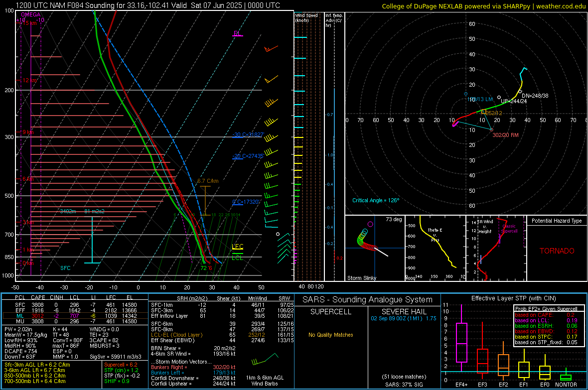Click the LCL-EL (Cloud Layer) row
Viewport: 588px width, 390px height.
tap(222, 335)
